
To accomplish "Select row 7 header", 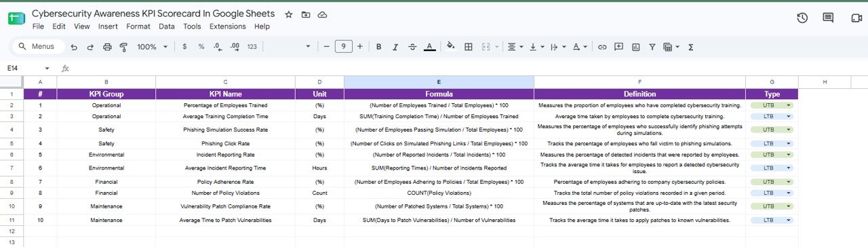I will pos(11,168).
